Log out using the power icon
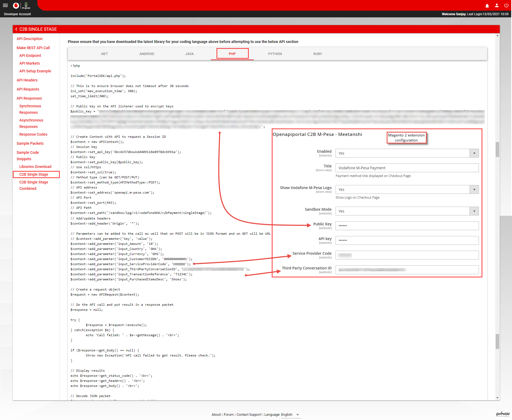The height and width of the screenshot is (420, 512). tap(506, 6)
